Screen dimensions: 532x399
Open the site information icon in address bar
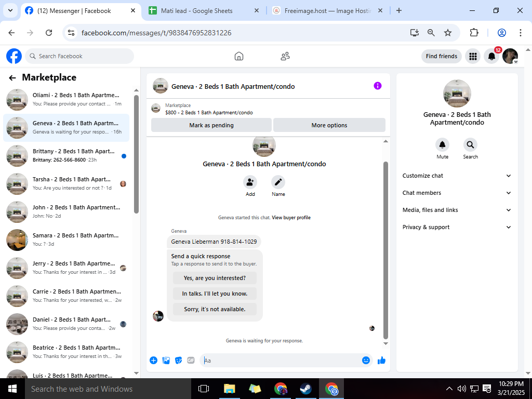tap(71, 33)
